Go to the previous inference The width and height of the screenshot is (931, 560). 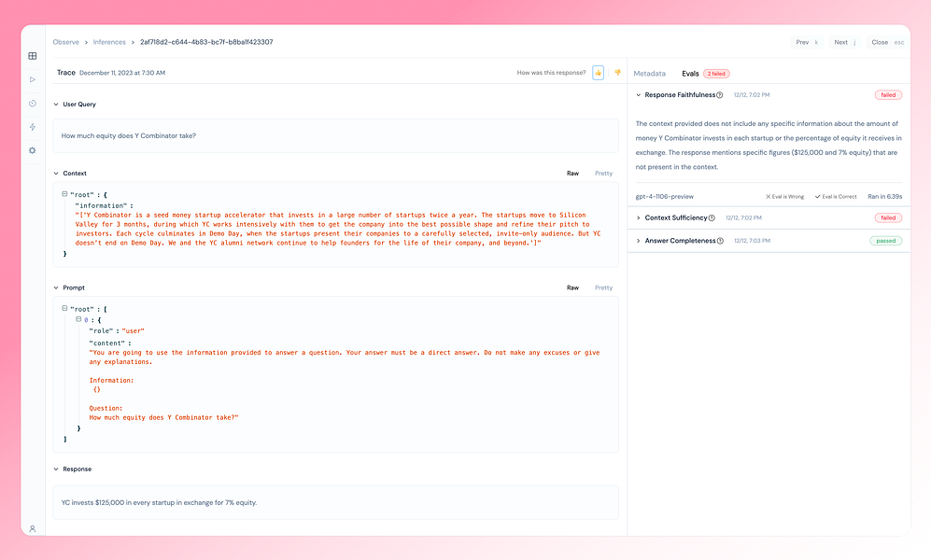point(807,42)
